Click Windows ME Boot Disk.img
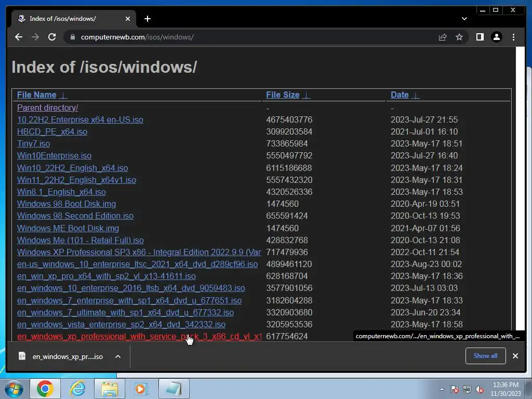The width and height of the screenshot is (532, 399). point(68,228)
